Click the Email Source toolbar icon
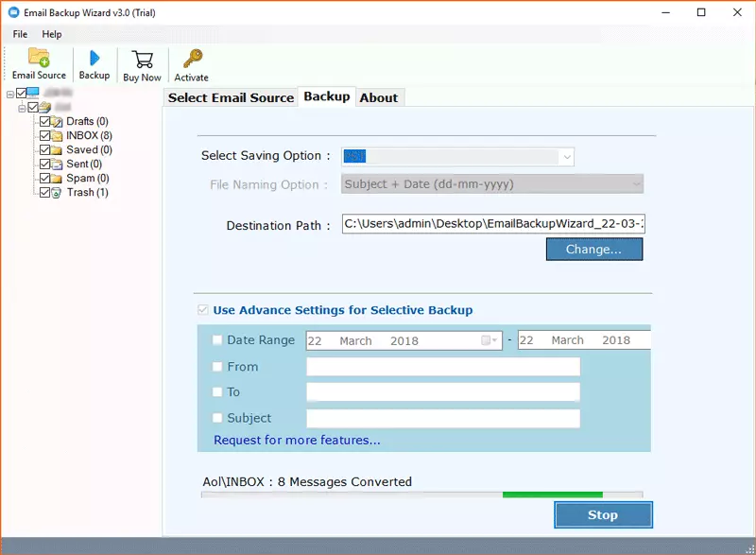Screen dimensions: 756x555 pyautogui.click(x=39, y=58)
